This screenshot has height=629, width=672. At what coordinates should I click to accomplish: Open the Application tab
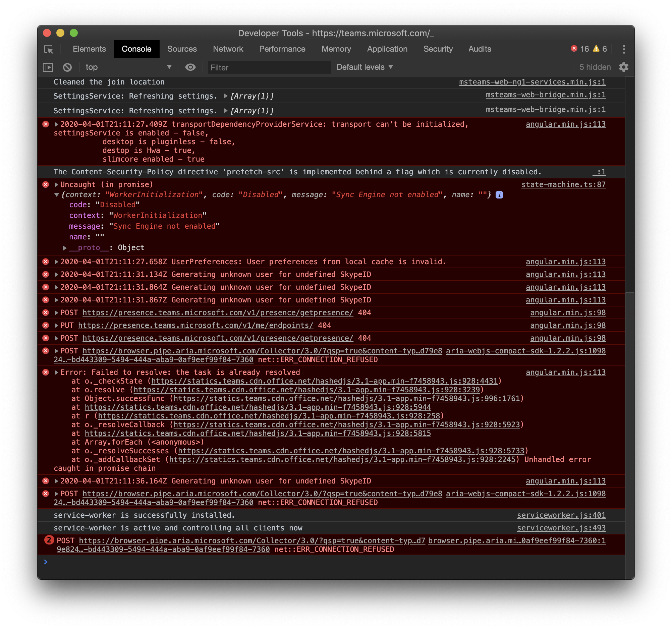387,49
